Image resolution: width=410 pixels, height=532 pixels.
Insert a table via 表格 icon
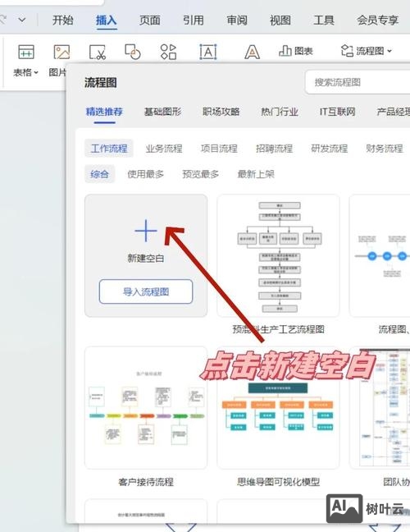point(25,53)
